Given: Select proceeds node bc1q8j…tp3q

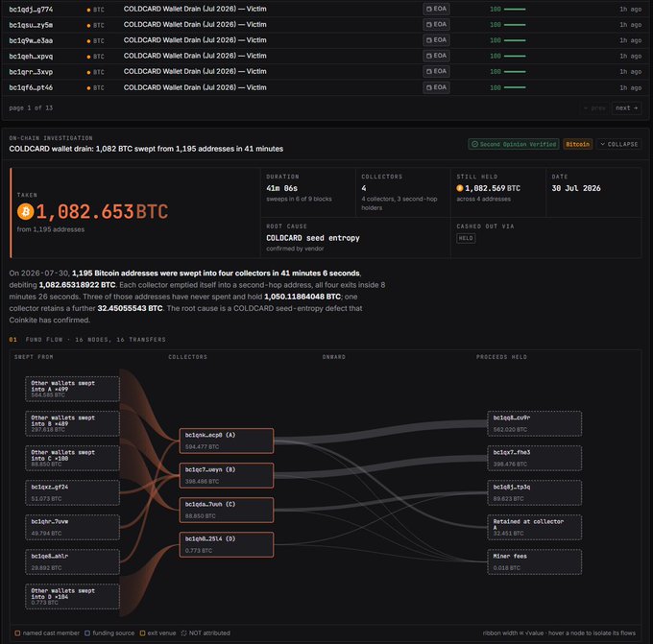Looking at the screenshot, I should (x=535, y=492).
